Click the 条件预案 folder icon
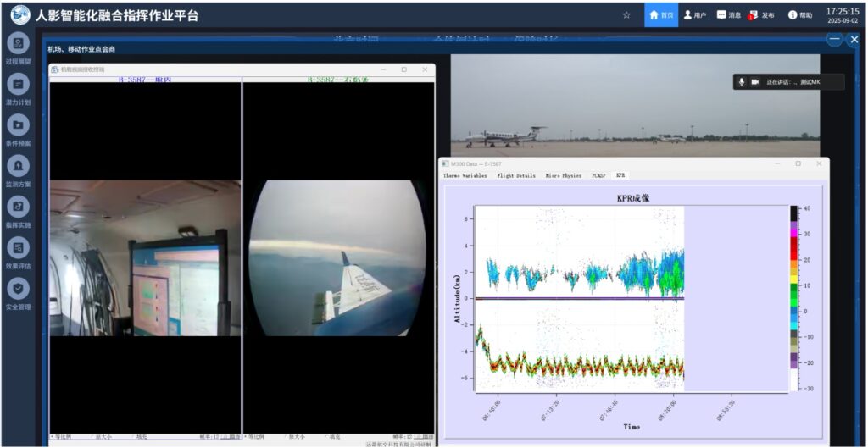This screenshot has width=868, height=448. click(18, 125)
